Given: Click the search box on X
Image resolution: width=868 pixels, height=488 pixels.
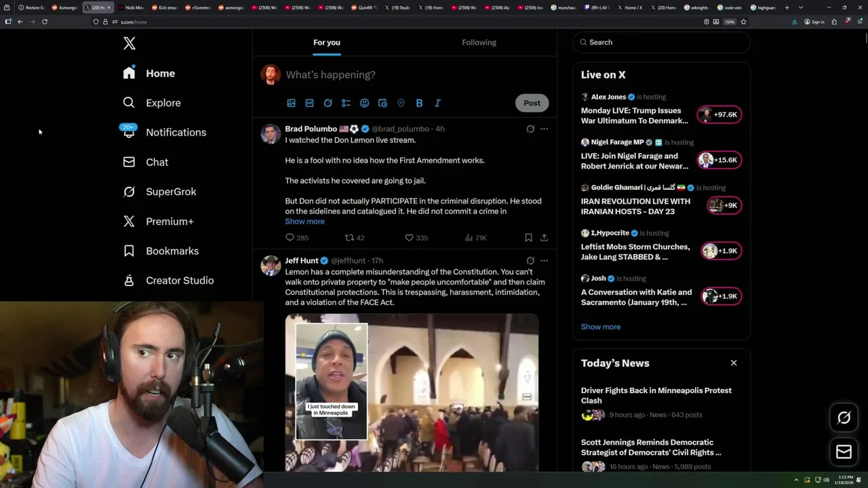Looking at the screenshot, I should [661, 42].
